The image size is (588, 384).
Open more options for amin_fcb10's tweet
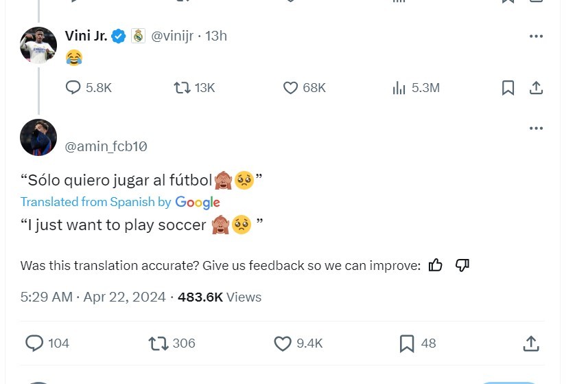point(537,128)
